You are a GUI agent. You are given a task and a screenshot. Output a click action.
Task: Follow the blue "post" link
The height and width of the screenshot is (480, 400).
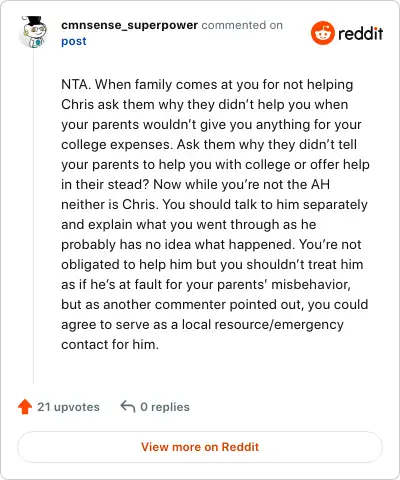[x=74, y=41]
